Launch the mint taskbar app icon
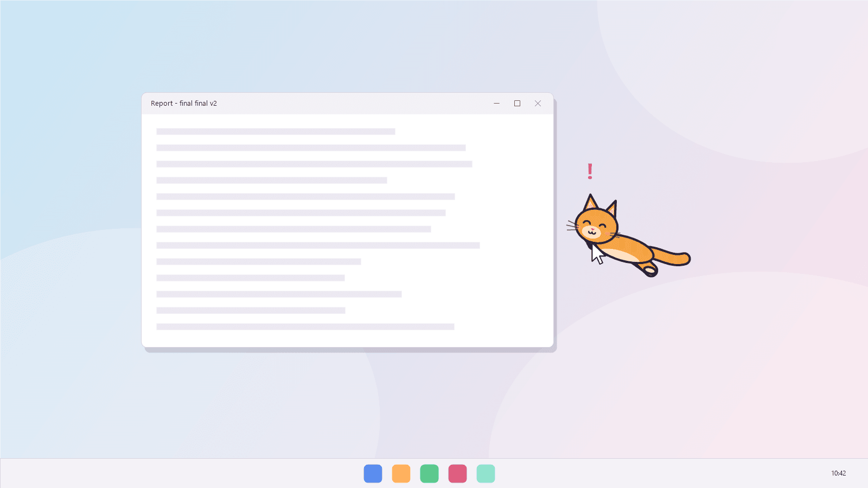The height and width of the screenshot is (488, 868). tap(486, 473)
